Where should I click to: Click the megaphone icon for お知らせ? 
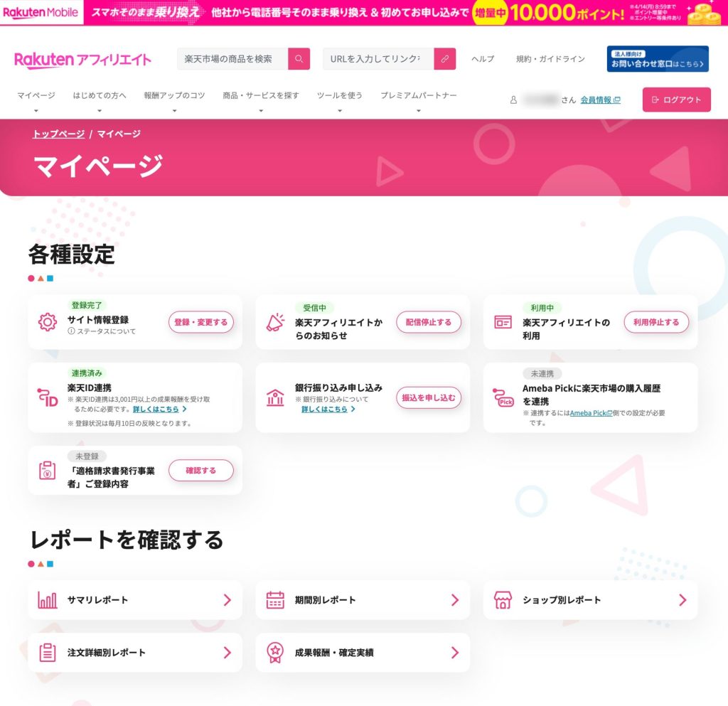point(275,322)
